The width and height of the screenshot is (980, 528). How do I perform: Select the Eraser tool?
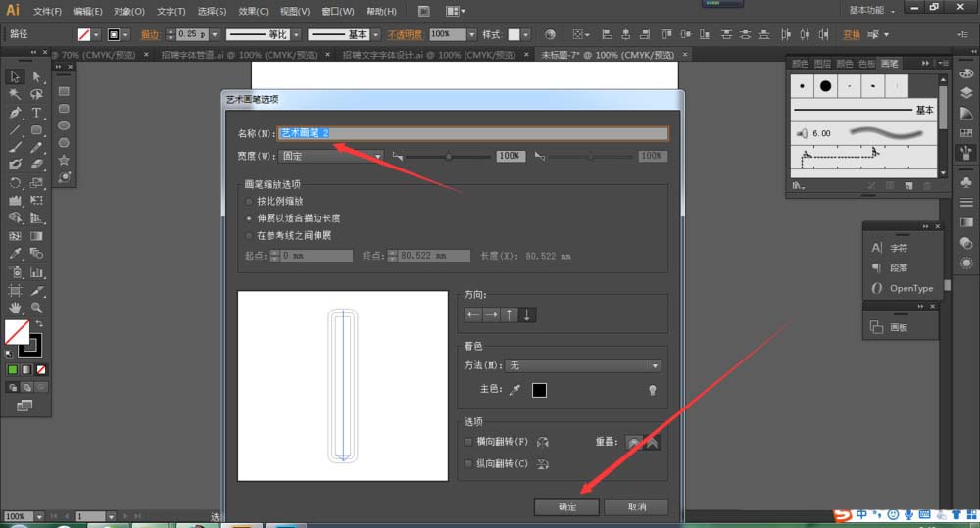pyautogui.click(x=37, y=165)
